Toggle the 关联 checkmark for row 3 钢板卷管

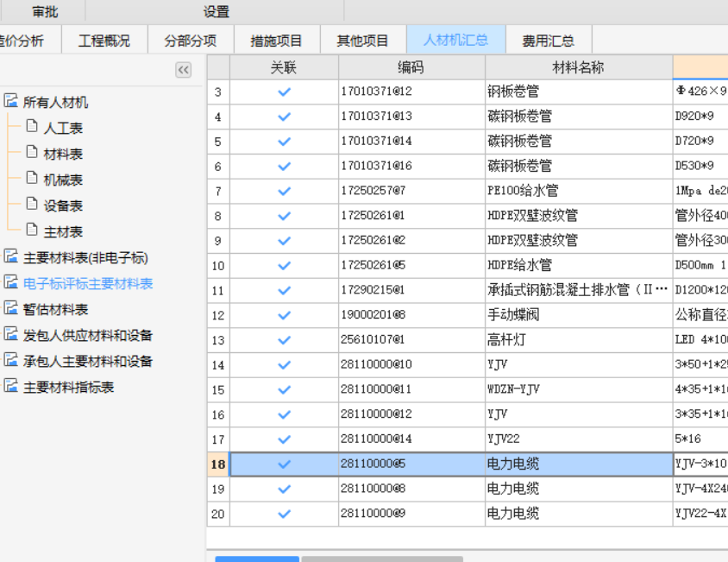click(x=284, y=92)
